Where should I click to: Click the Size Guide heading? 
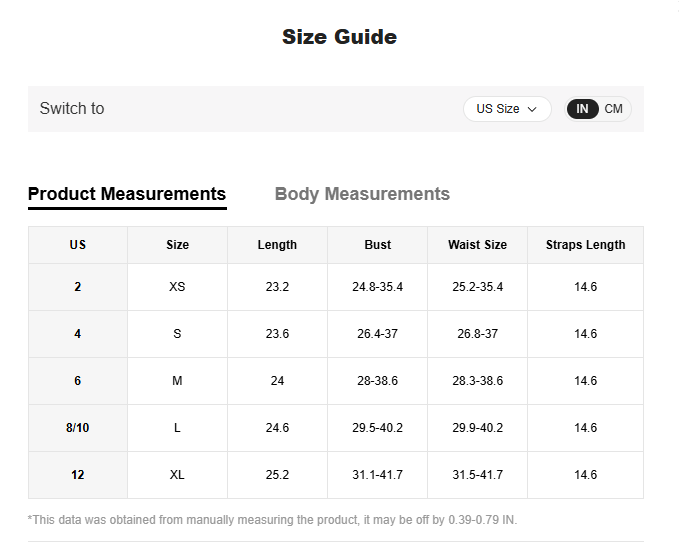click(x=339, y=37)
